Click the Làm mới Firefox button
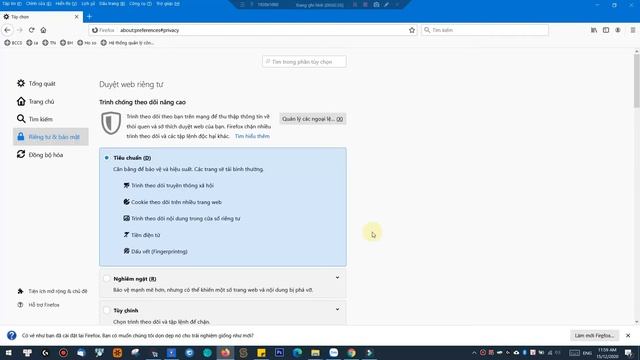The width and height of the screenshot is (640, 360). pyautogui.click(x=594, y=335)
